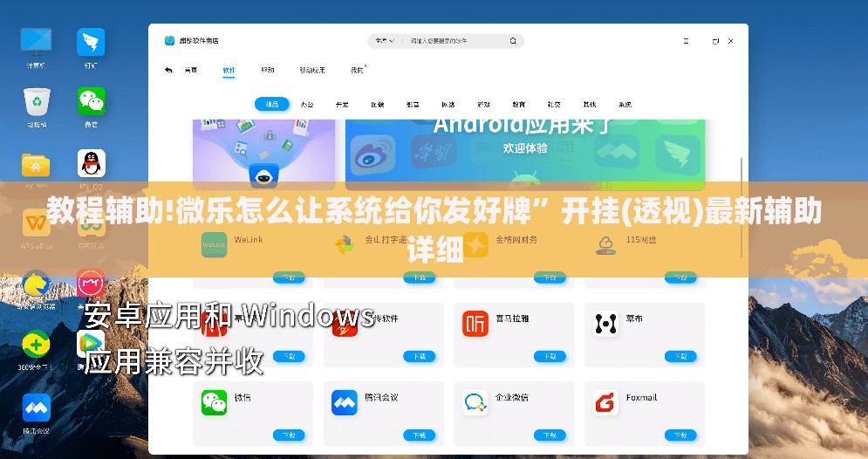Download 喜马拉雅 with its 下载 button

(550, 357)
